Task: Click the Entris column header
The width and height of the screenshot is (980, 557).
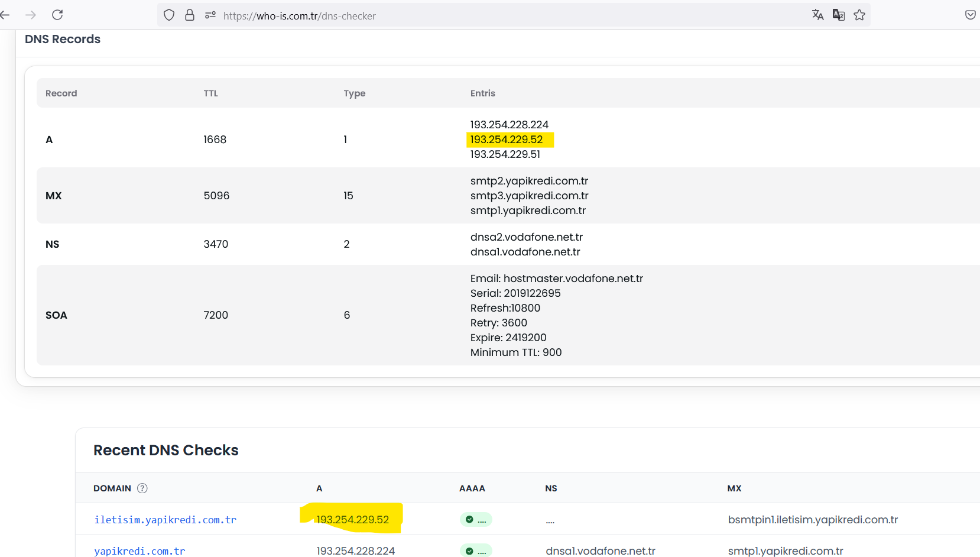Action: [x=483, y=93]
